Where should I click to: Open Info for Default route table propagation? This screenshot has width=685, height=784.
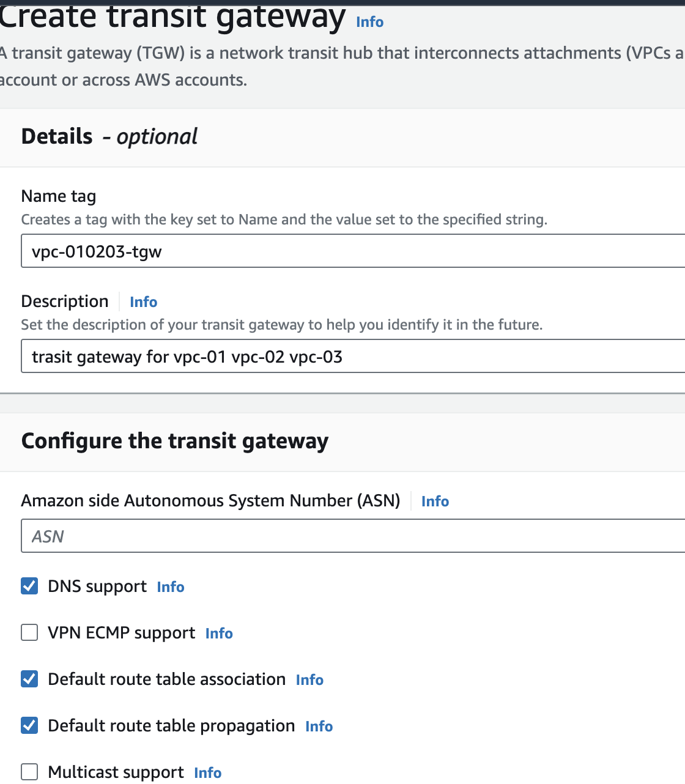click(x=319, y=727)
